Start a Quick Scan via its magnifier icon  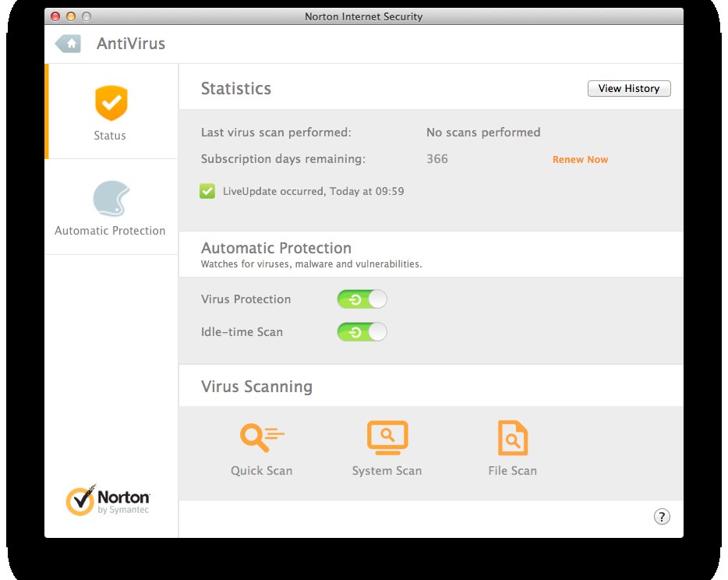(x=262, y=437)
